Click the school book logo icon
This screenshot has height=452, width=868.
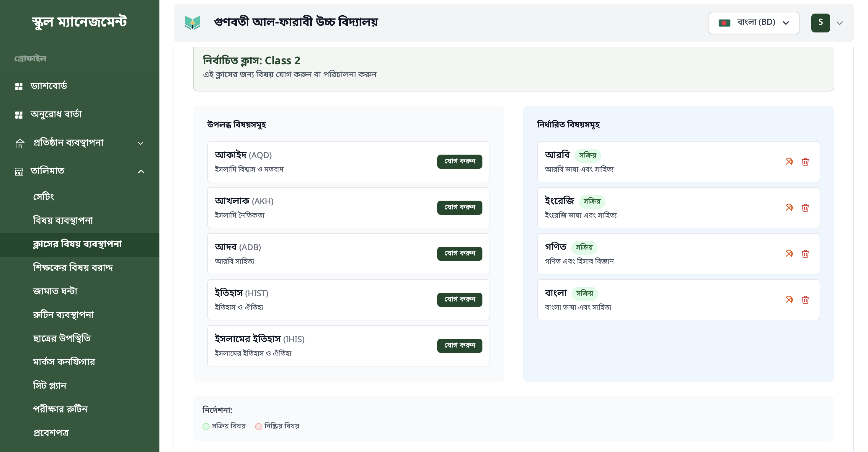point(192,22)
